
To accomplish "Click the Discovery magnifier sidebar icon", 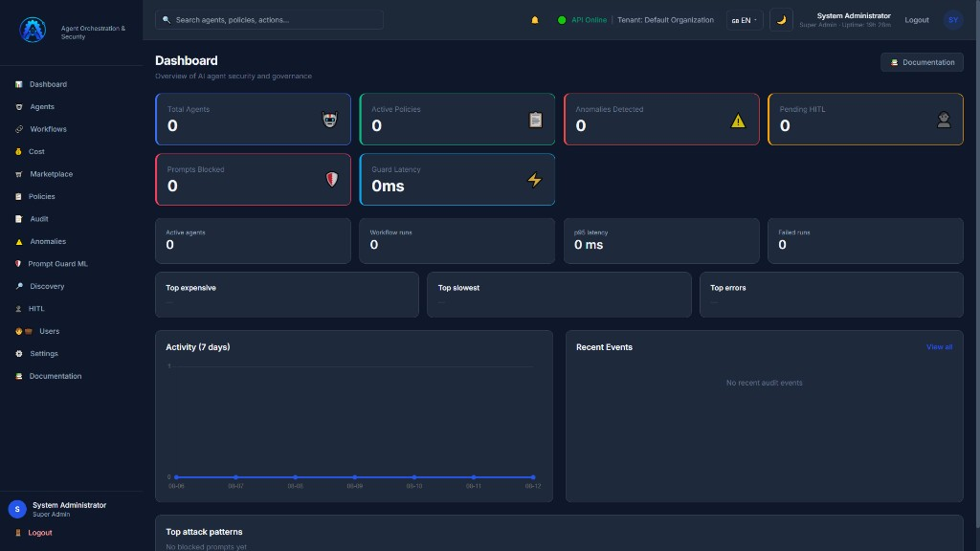I will click(19, 287).
